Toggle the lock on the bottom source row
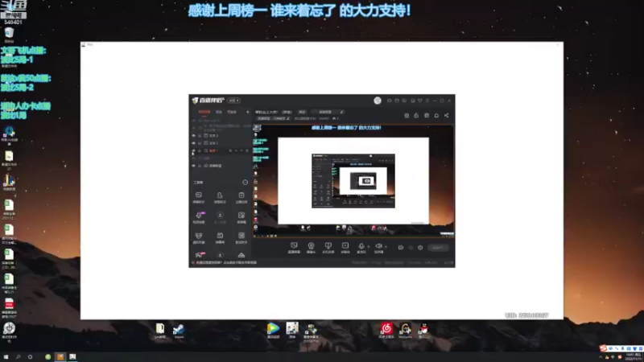Viewport: 644px width, 362px height. 200,166
